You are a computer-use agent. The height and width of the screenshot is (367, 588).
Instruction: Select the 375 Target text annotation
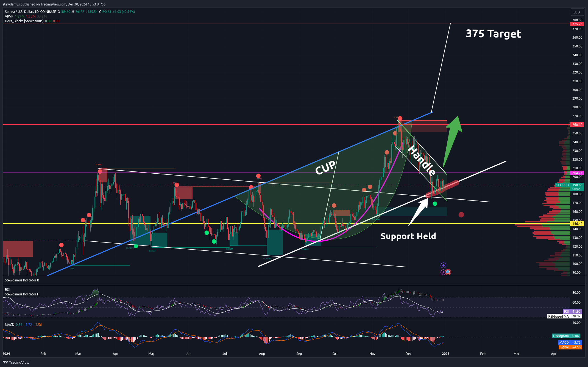[x=493, y=34]
